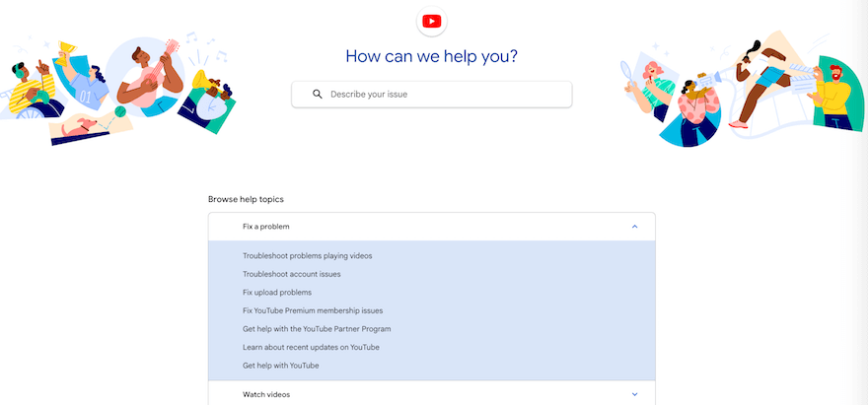This screenshot has height=405, width=868.
Task: Select the Watch videos header
Action: 432,393
